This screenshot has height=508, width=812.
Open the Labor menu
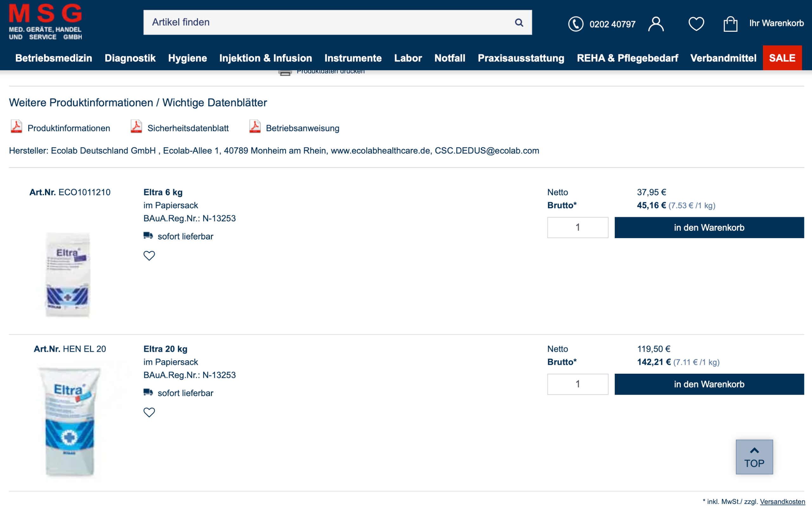408,58
